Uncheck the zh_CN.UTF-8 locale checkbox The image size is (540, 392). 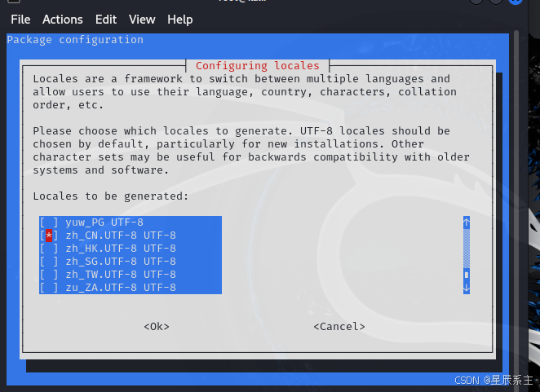click(x=49, y=236)
